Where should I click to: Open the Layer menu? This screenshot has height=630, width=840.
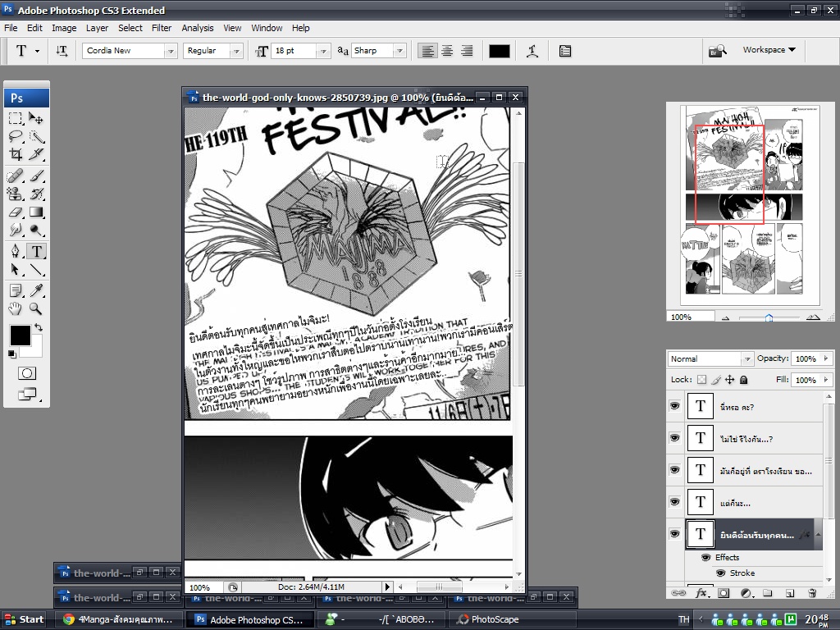point(97,28)
